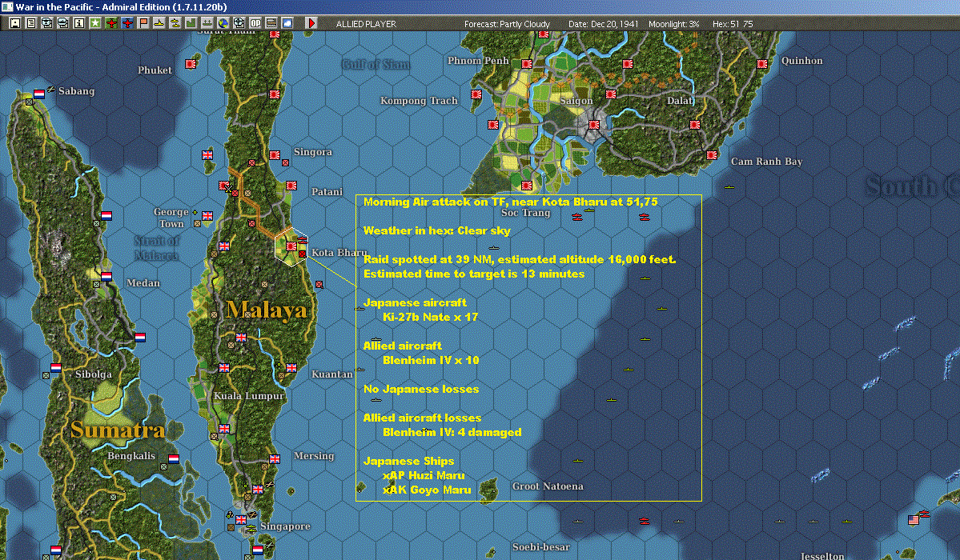Select the Dutch flag at Medan
This screenshot has width=960, height=560.
[106, 276]
